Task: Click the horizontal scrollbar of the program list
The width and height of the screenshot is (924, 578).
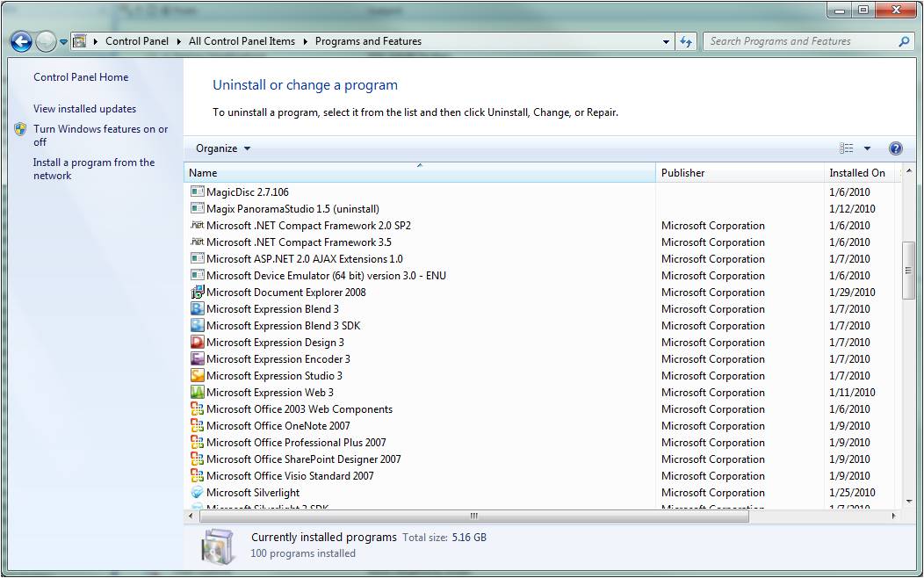Action: click(474, 517)
